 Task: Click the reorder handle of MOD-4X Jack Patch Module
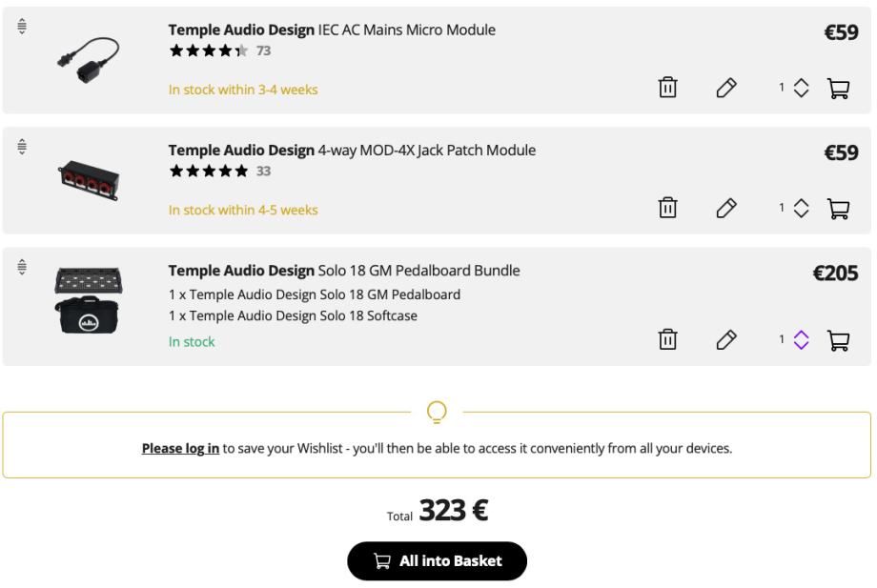pos(22,147)
